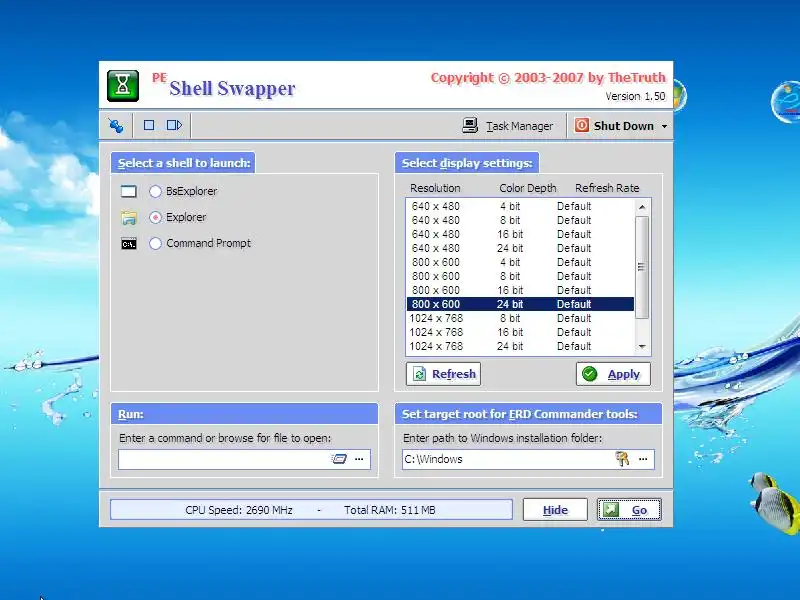800x600 pixels.
Task: Select 1024 x 768 8 bit display mode
Action: click(x=520, y=318)
